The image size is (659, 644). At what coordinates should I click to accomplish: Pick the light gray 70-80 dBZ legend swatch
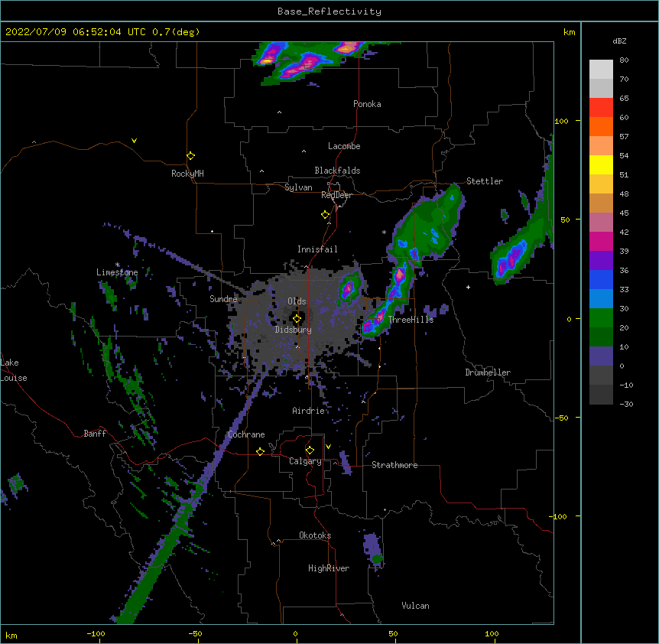[x=601, y=70]
